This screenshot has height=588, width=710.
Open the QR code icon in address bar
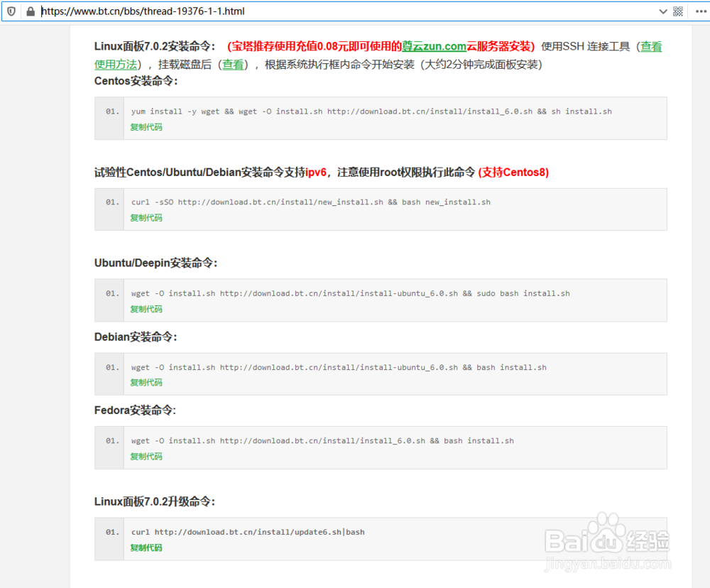[678, 11]
